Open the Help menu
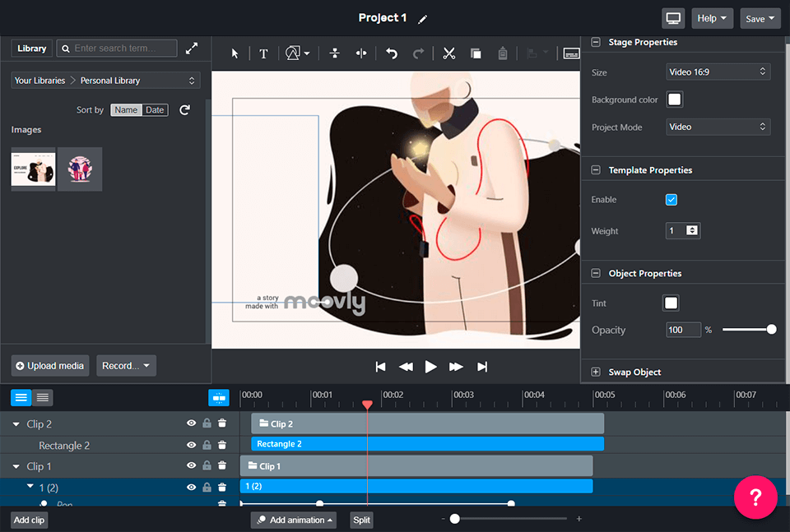 [x=712, y=17]
